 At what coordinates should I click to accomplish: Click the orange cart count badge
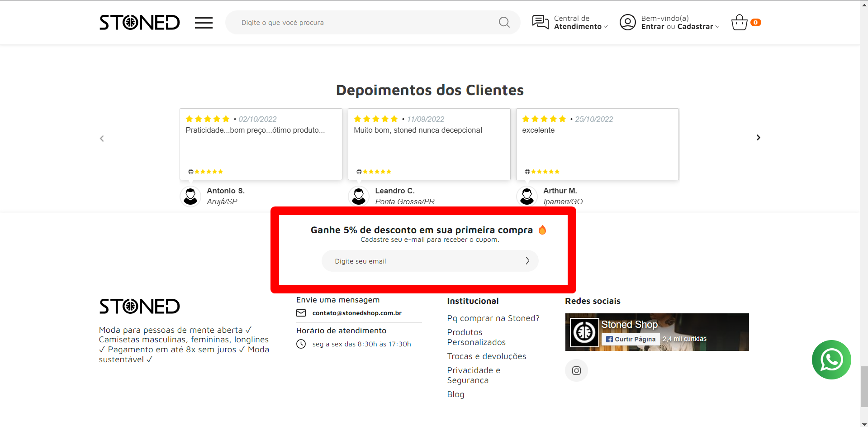pyautogui.click(x=755, y=22)
